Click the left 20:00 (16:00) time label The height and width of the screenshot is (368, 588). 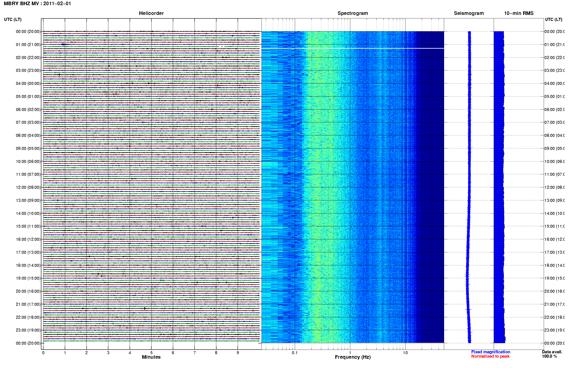coord(28,291)
